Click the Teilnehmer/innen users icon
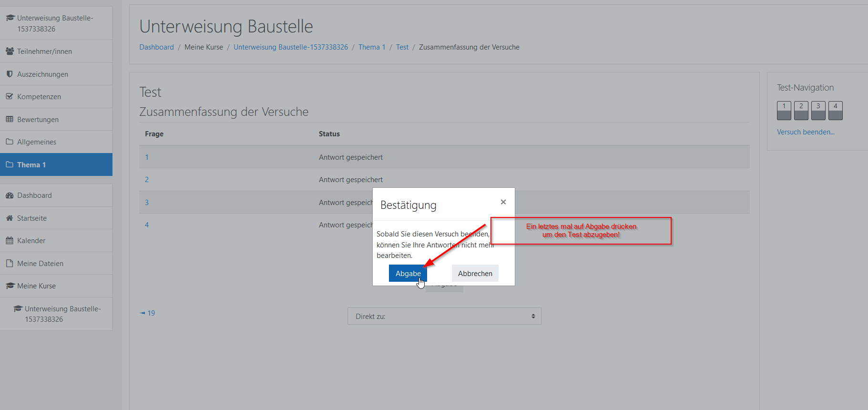This screenshot has height=410, width=868. click(10, 51)
